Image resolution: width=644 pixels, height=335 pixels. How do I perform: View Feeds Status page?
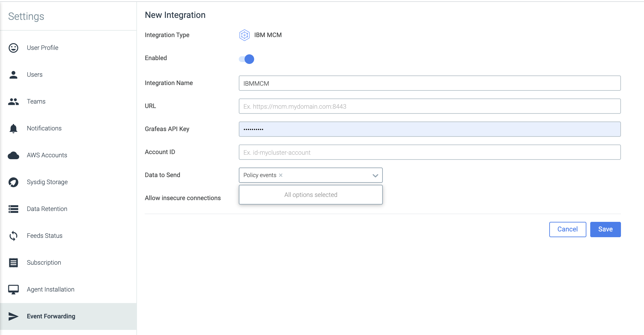coord(68,236)
